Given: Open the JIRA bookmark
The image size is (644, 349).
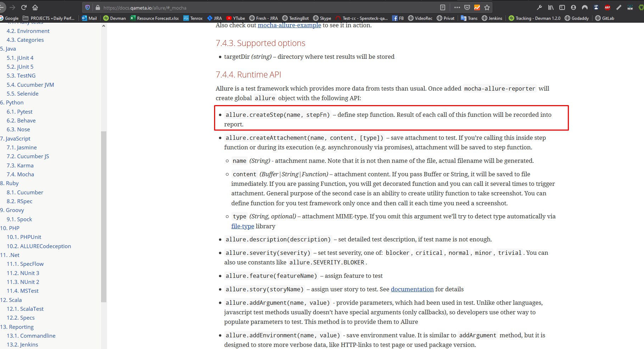Looking at the screenshot, I should tap(214, 18).
